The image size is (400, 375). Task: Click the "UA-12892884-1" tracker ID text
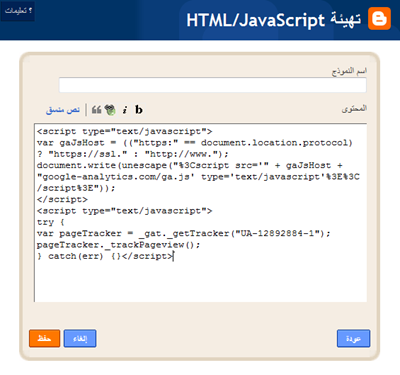(x=277, y=233)
